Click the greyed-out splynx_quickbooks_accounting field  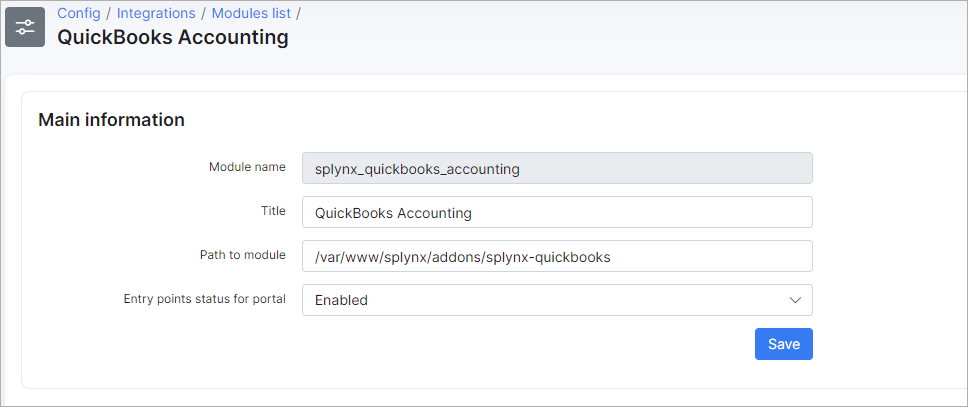tap(557, 169)
